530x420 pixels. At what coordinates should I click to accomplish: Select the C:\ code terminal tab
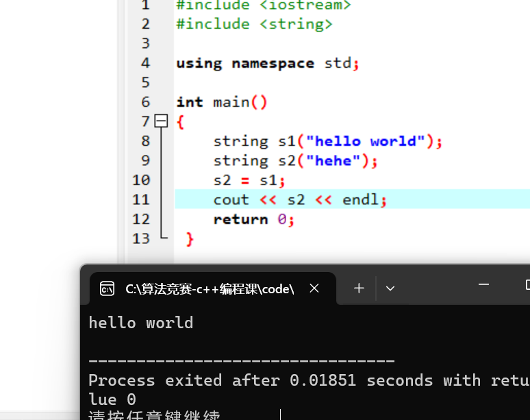click(213, 288)
